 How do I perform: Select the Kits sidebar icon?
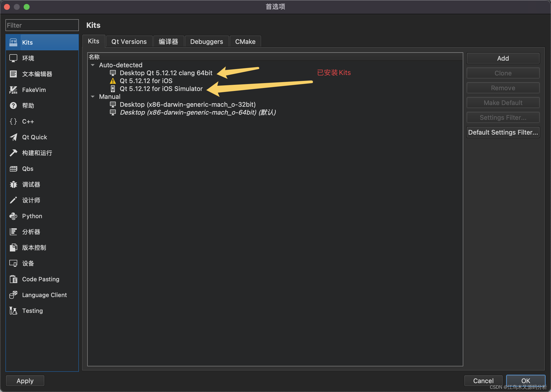pos(13,42)
